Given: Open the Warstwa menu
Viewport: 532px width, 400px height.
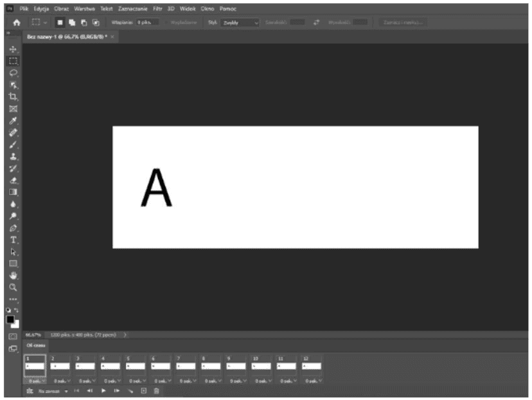Looking at the screenshot, I should pos(84,8).
